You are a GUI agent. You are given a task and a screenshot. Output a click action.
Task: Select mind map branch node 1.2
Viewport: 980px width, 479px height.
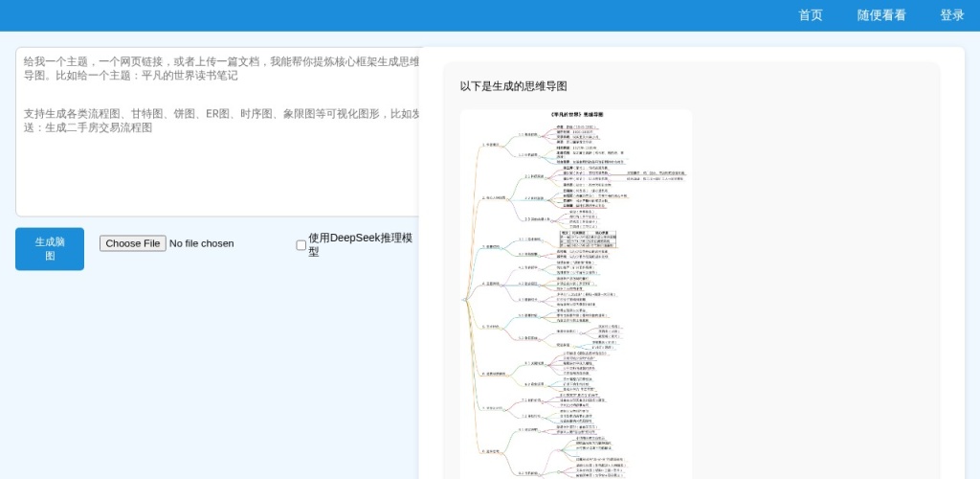pyautogui.click(x=529, y=154)
